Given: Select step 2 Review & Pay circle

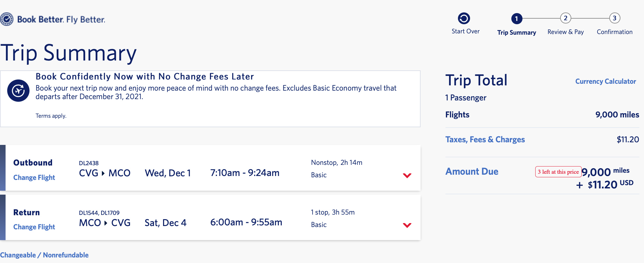Looking at the screenshot, I should [x=565, y=18].
